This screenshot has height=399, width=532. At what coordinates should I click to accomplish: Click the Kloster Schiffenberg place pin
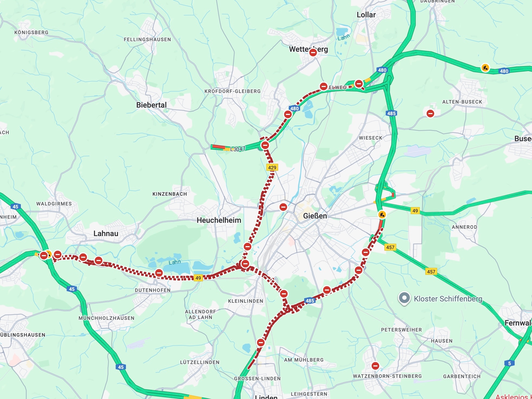point(404,298)
